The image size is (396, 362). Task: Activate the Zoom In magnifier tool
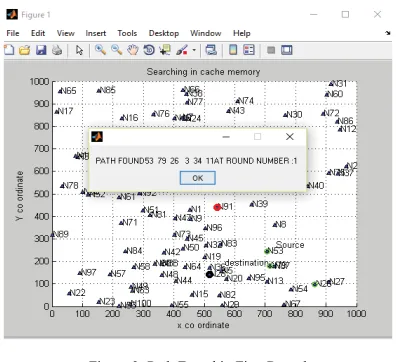pos(100,50)
